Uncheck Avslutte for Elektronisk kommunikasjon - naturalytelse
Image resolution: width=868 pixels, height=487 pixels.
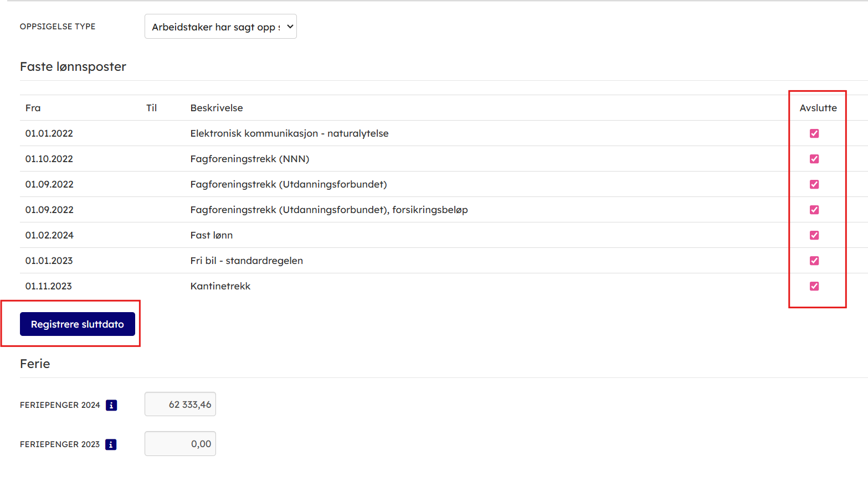(x=814, y=133)
